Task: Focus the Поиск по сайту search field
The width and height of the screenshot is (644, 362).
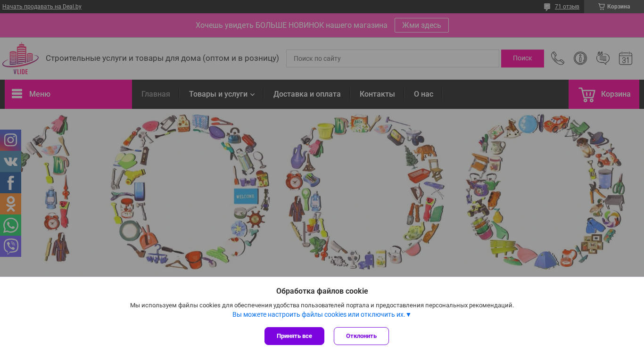Action: 392,58
